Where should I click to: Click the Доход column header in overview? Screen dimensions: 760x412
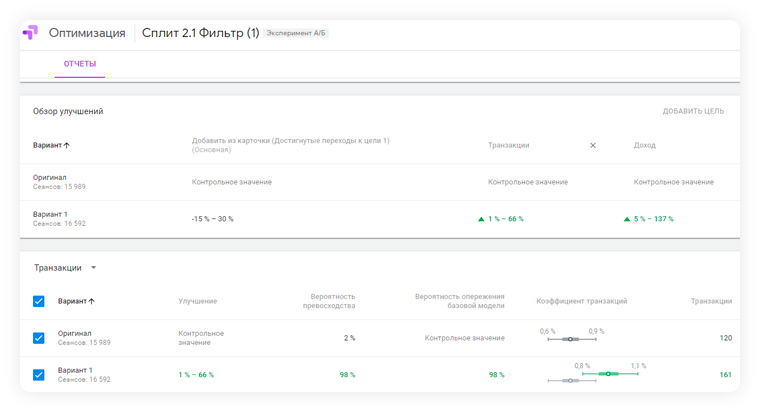pos(644,146)
